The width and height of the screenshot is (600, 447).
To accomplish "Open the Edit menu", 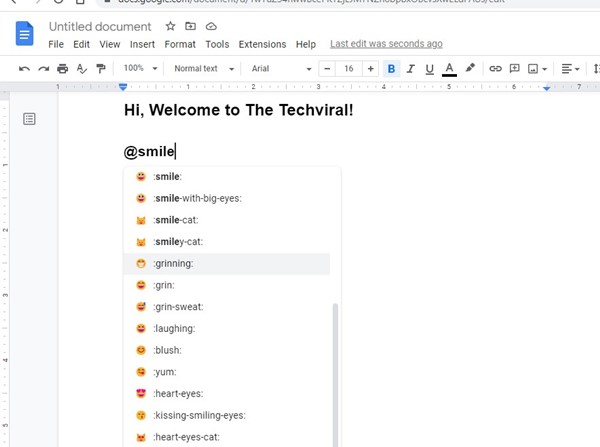I will pos(82,44).
